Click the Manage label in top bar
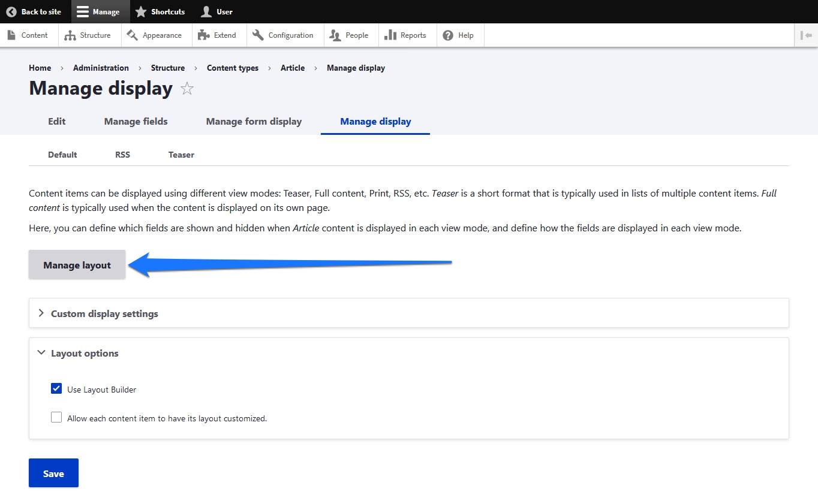818x504 pixels. [x=106, y=11]
